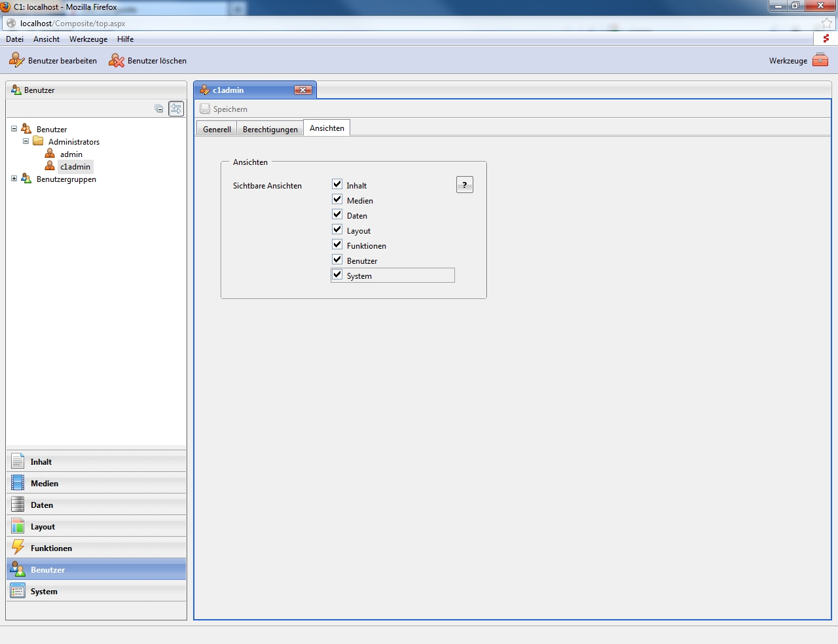Disable the System view checkbox
The width and height of the screenshot is (838, 644).
click(337, 275)
